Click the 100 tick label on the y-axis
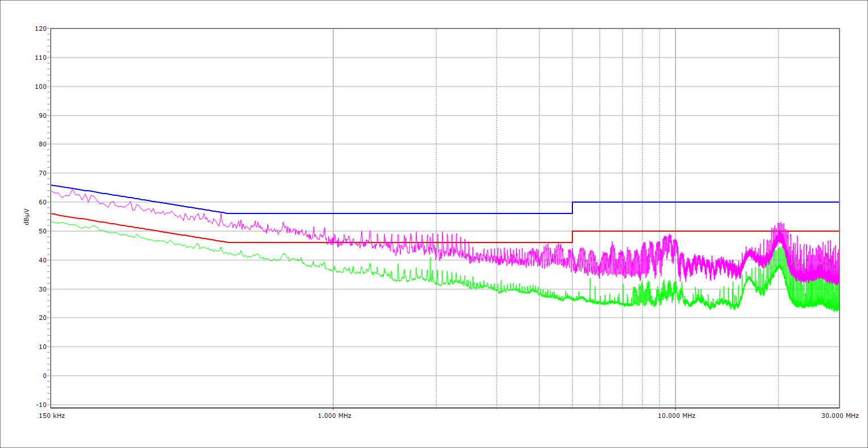 (40, 87)
